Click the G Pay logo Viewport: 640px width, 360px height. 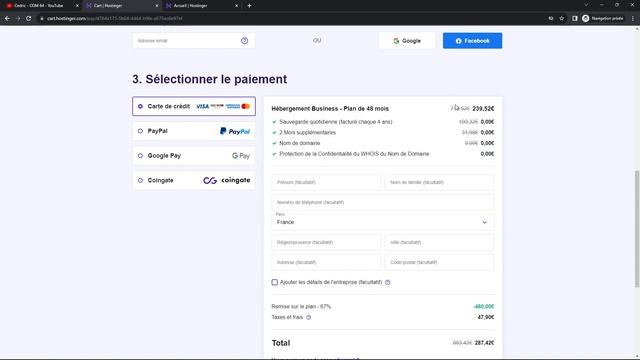tap(241, 156)
